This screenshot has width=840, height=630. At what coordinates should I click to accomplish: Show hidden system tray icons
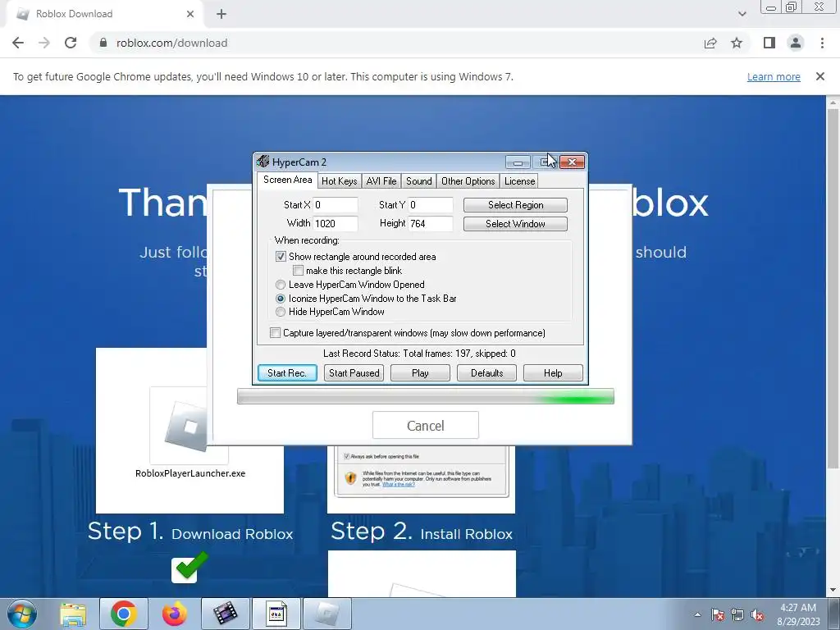[697, 615]
